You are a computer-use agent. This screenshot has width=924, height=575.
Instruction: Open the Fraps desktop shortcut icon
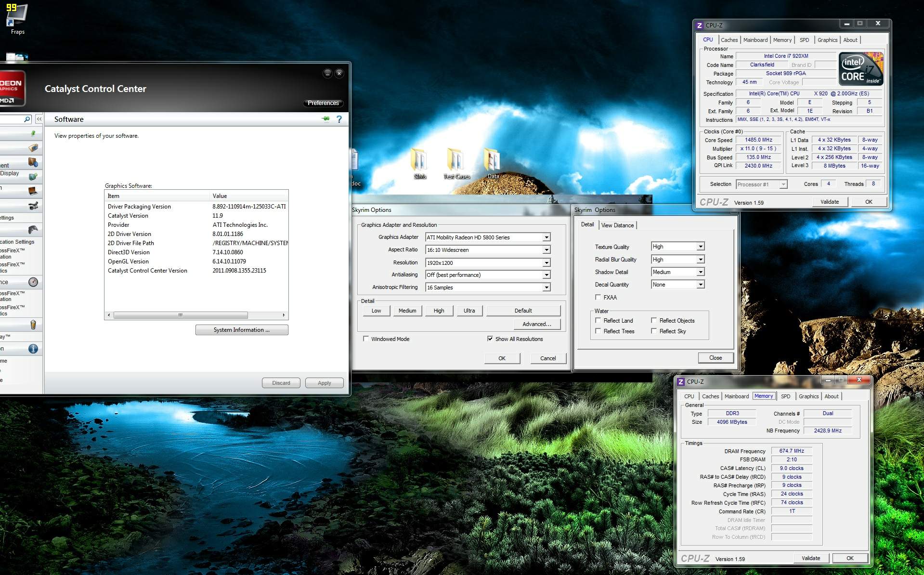coord(17,14)
